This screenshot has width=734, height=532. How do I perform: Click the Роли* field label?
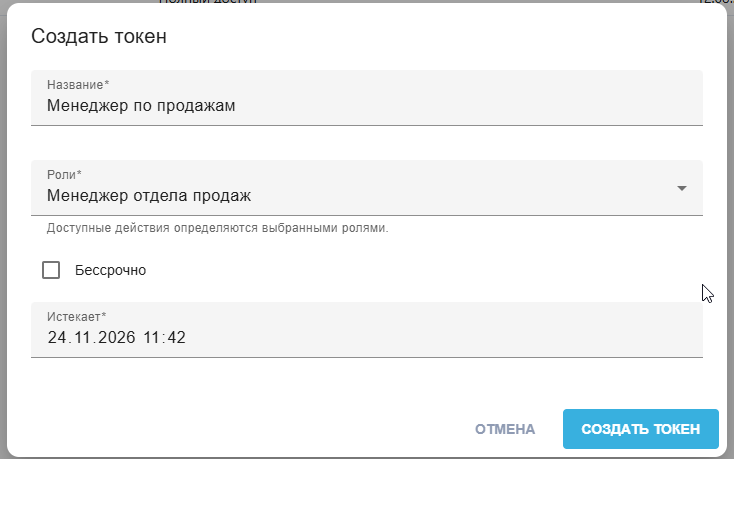point(64,175)
